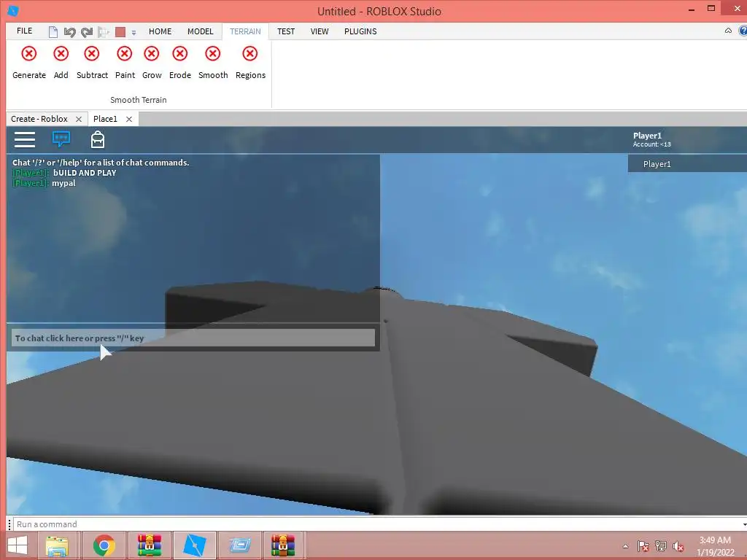Click the chat input box
This screenshot has height=560, width=747.
(193, 338)
